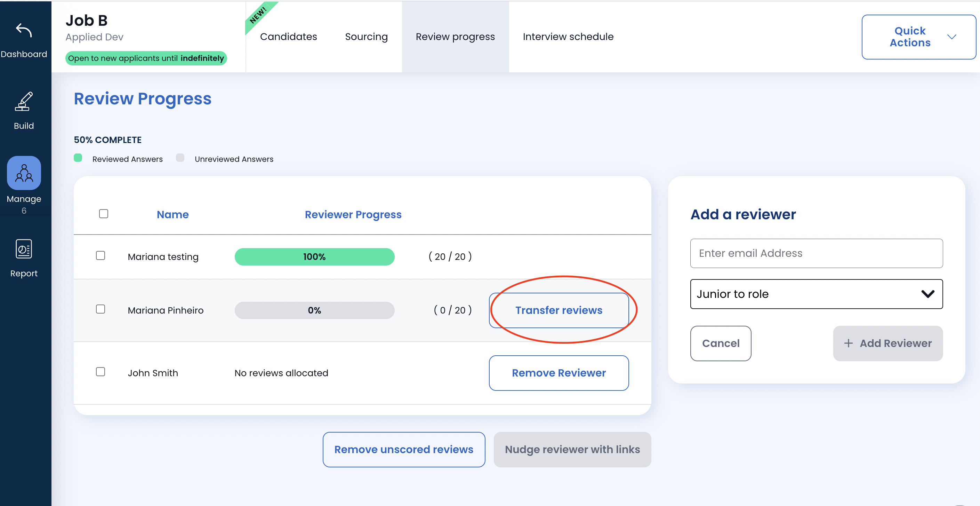Click green Reviewed Answers legend swatch
Screen dimensions: 980x506
click(x=78, y=158)
